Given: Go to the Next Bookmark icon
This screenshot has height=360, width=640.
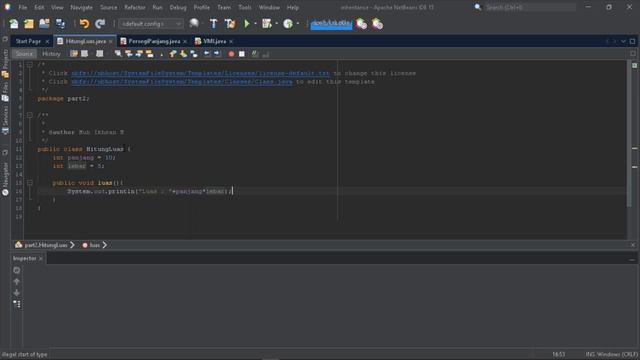Looking at the screenshot, I should 183,54.
